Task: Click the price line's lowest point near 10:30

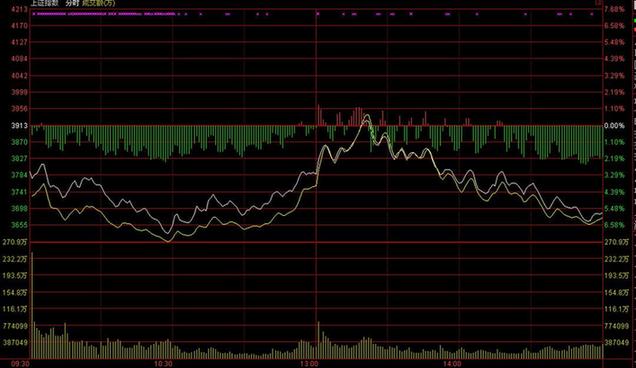Action: tap(168, 233)
